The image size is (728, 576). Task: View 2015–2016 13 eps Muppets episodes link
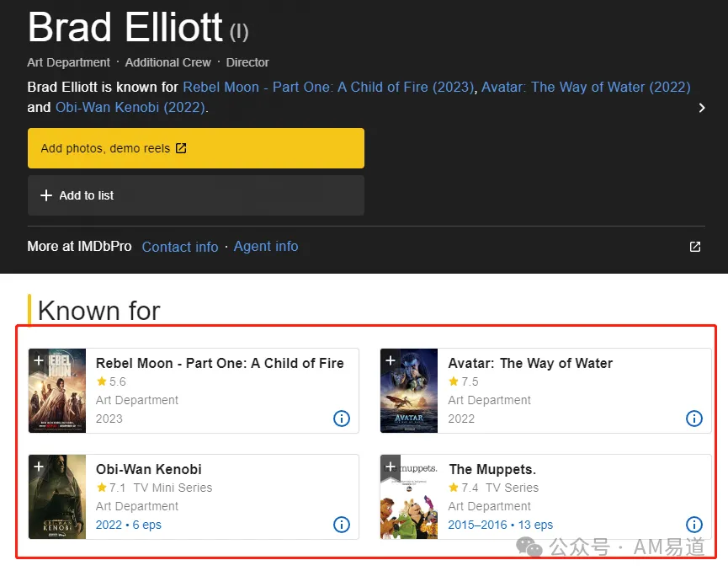(501, 525)
